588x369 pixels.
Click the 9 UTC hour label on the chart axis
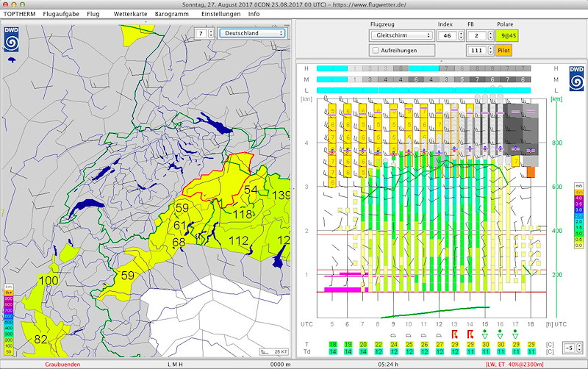[x=393, y=324]
